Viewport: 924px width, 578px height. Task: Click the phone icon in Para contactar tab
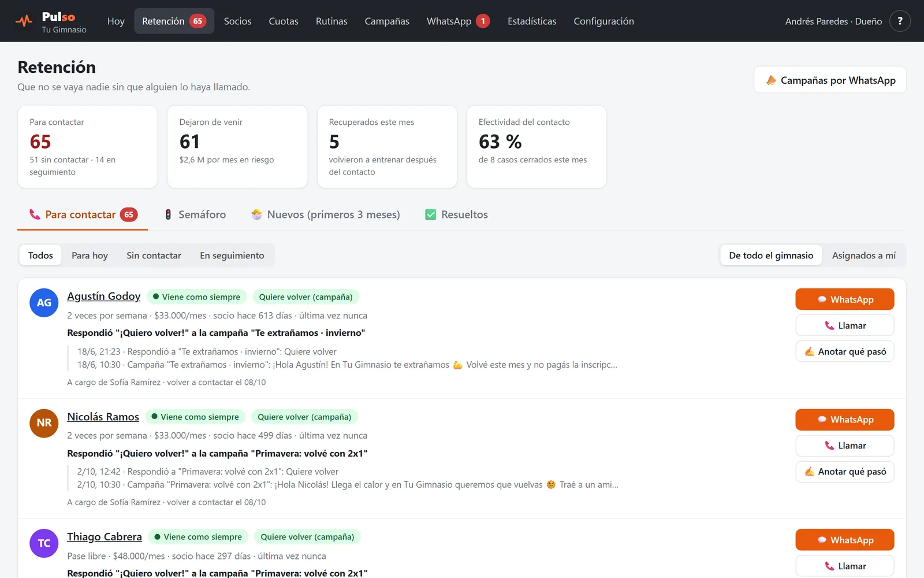click(x=35, y=214)
